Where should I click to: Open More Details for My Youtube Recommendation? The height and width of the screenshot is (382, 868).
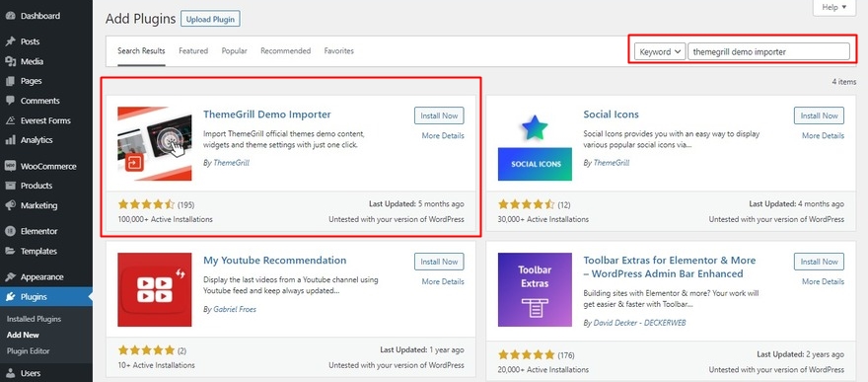point(443,281)
